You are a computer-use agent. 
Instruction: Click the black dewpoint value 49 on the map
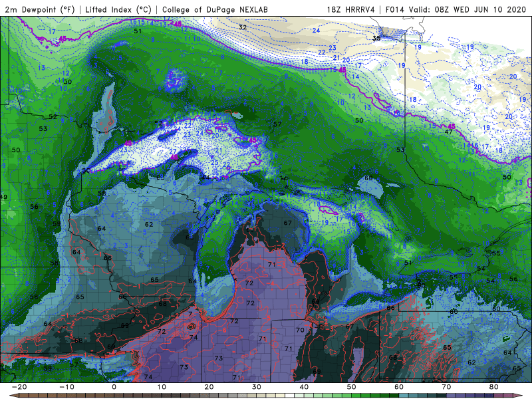pyautogui.click(x=4, y=197)
